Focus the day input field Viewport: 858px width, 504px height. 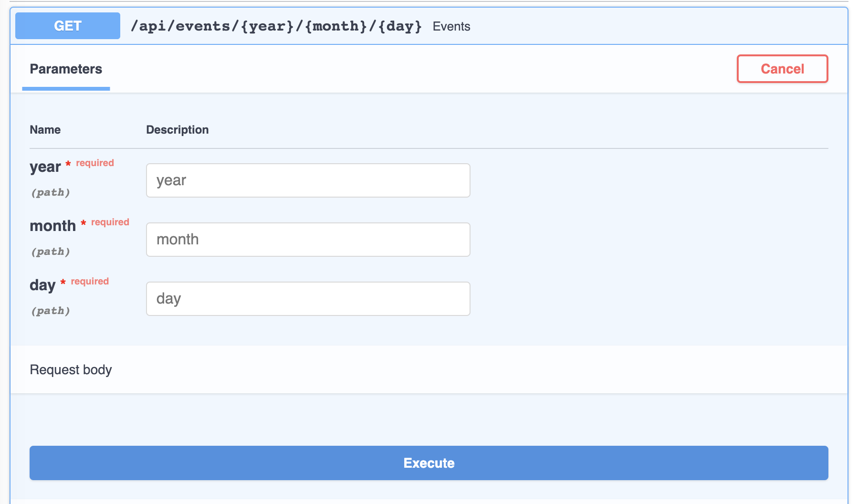[x=308, y=299]
